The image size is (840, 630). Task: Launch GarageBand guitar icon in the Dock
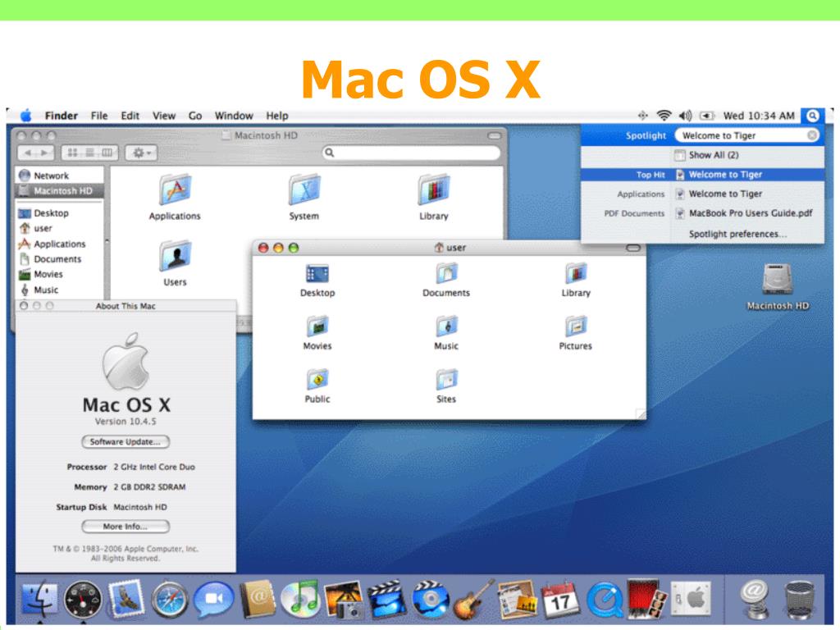point(473,599)
